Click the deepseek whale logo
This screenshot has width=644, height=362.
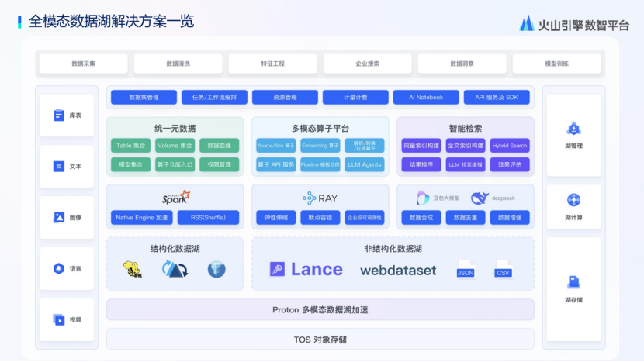tap(480, 198)
